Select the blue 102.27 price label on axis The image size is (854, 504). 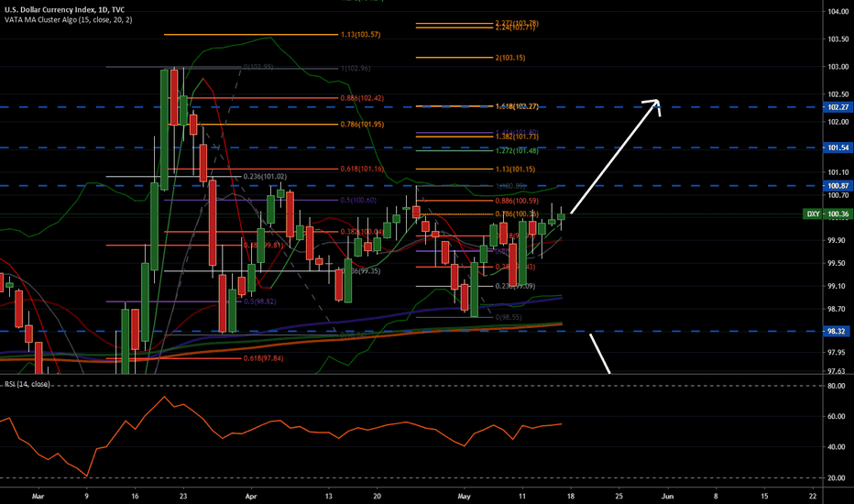838,107
